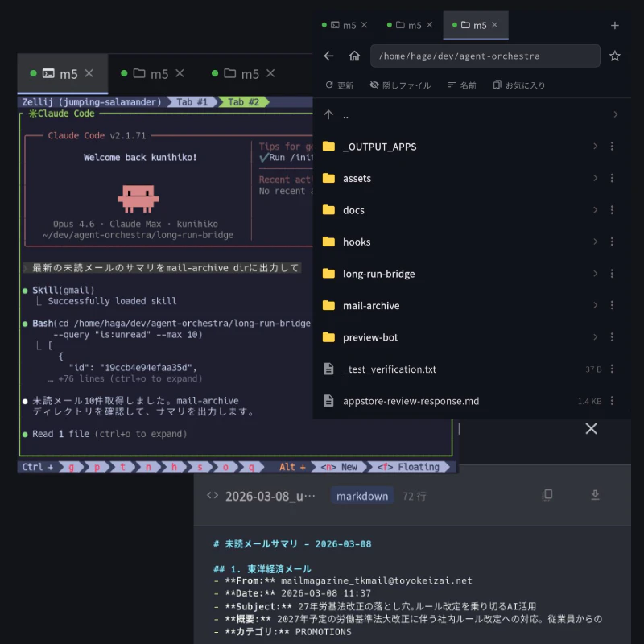Image resolution: width=644 pixels, height=644 pixels.
Task: Select second m5 folder tab in terminal window
Action: pos(154,74)
